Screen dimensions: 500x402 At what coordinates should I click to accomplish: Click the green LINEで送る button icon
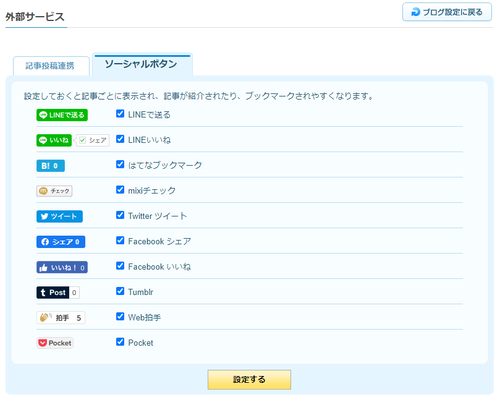pos(62,115)
